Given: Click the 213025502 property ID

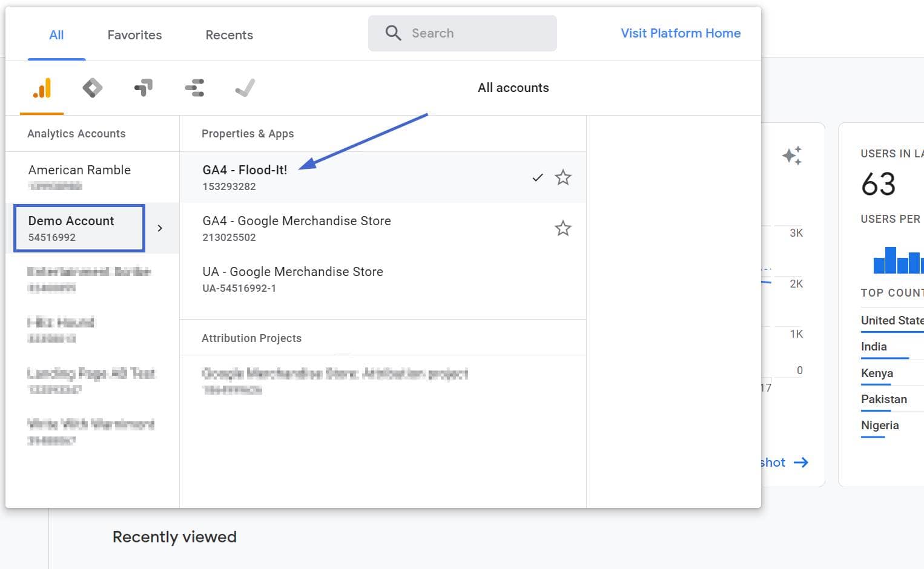Looking at the screenshot, I should coord(229,237).
